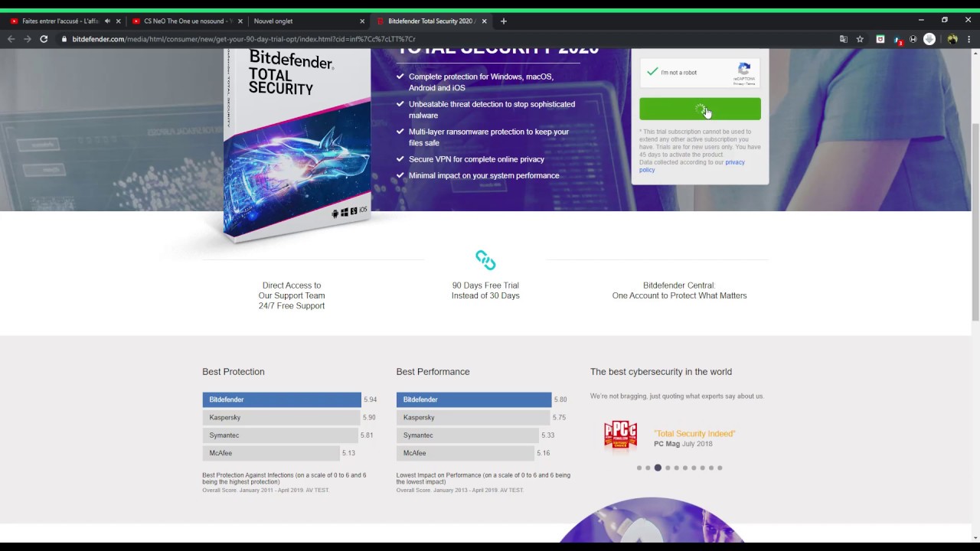Switch to the 'Nouvel onglet' tab
This screenshot has height=551, width=980.
[309, 21]
